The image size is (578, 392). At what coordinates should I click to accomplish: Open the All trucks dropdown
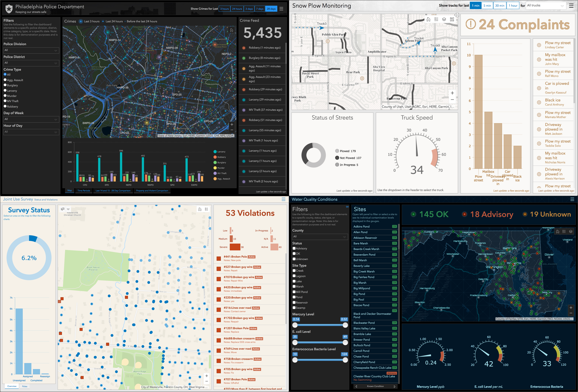(x=546, y=5)
